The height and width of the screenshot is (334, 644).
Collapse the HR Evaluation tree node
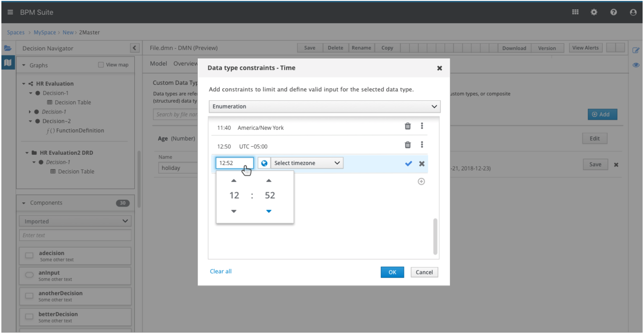(24, 83)
